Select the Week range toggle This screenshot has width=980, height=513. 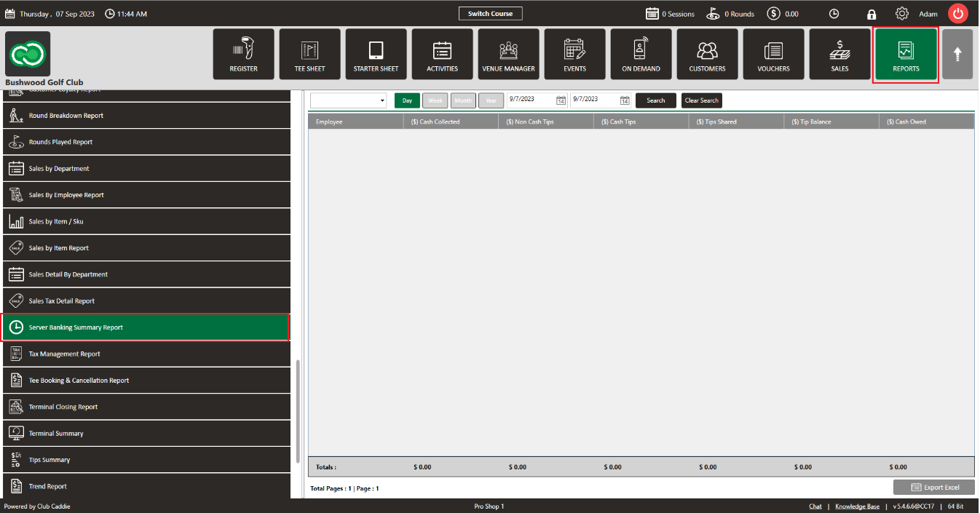[x=435, y=100]
